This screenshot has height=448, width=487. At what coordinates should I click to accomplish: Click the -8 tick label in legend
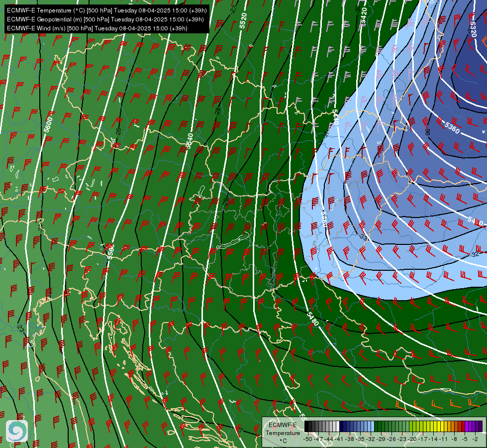click(454, 440)
